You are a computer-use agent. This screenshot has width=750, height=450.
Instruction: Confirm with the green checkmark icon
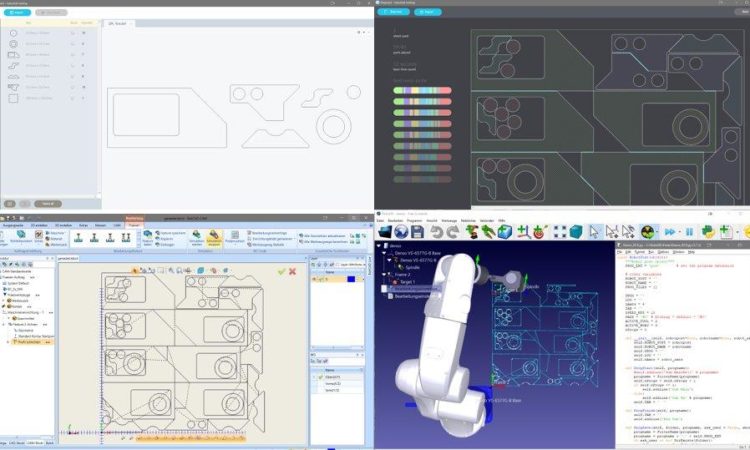[x=279, y=270]
